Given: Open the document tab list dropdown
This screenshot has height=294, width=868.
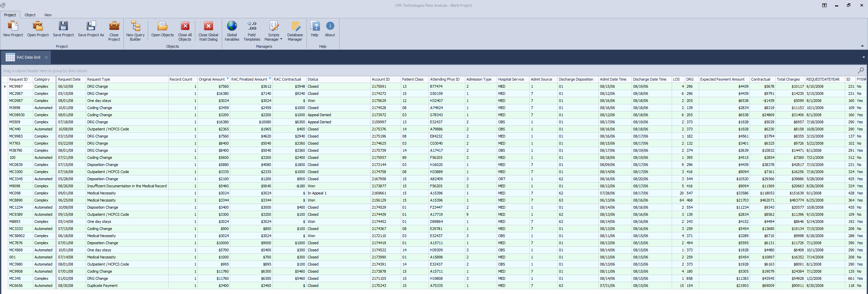Looking at the screenshot, I should (x=863, y=57).
